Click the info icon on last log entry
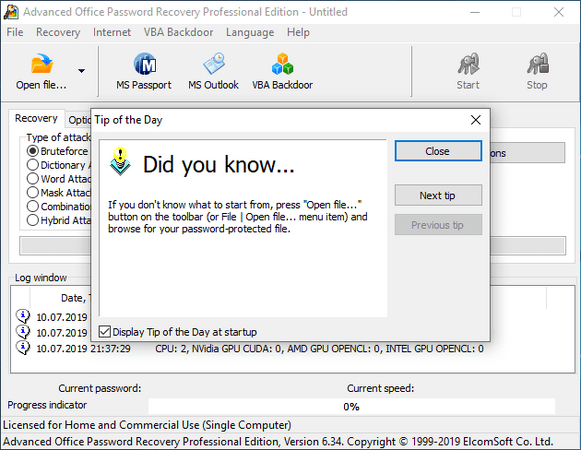 [23, 348]
